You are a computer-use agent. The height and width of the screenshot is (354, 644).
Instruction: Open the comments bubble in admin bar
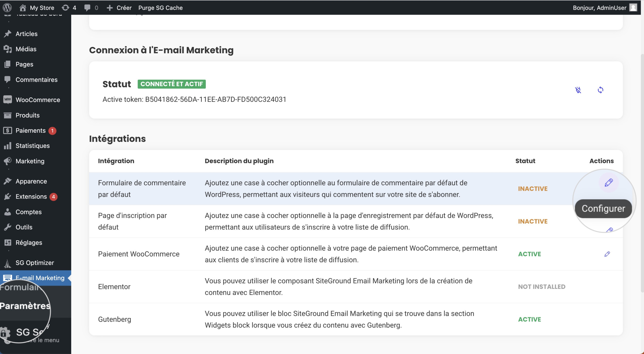point(91,8)
